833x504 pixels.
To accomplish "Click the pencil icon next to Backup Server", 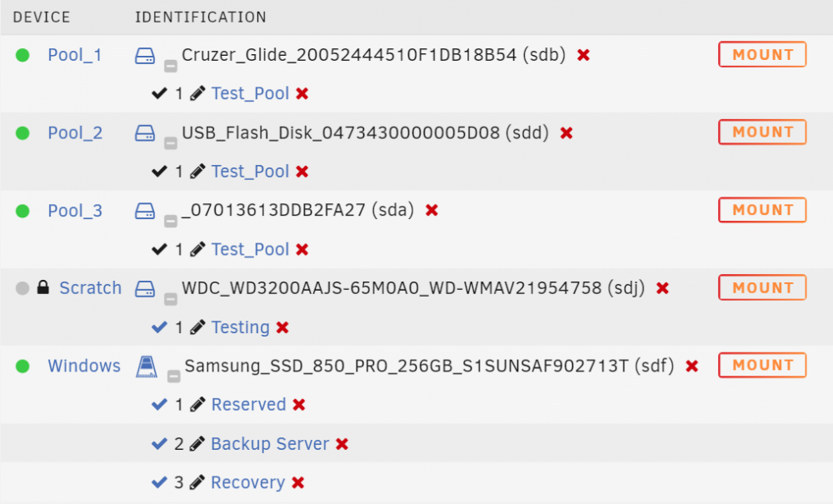I will [197, 443].
